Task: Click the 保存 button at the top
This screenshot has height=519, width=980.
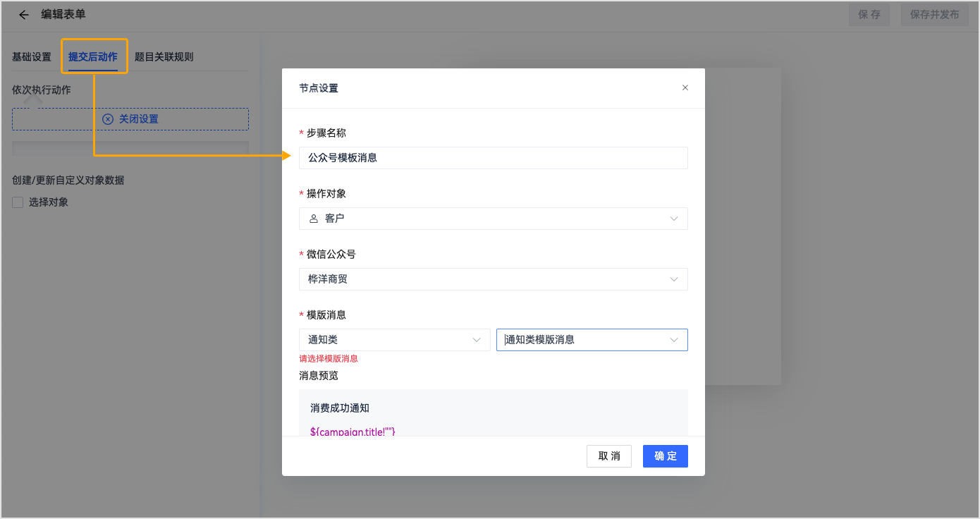Action: (x=869, y=15)
